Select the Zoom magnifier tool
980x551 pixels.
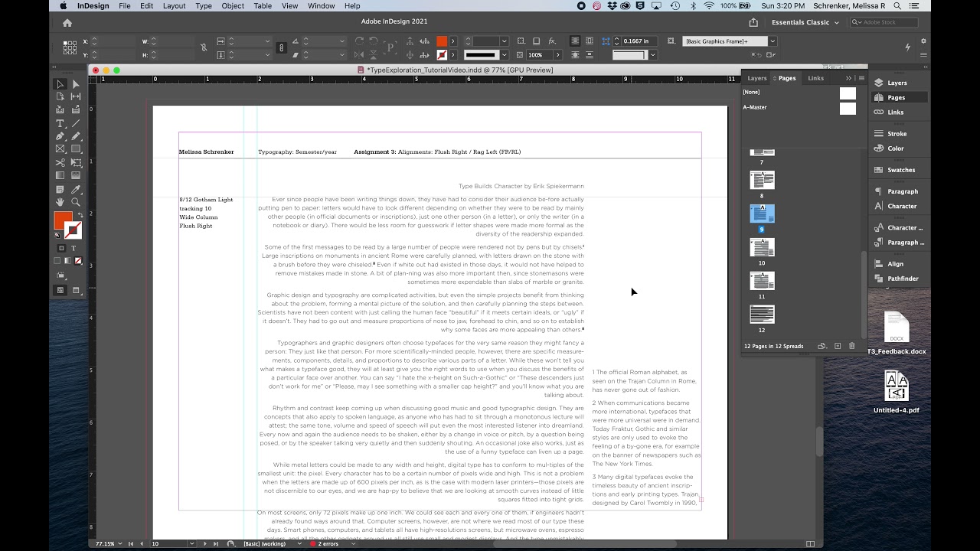coord(76,202)
